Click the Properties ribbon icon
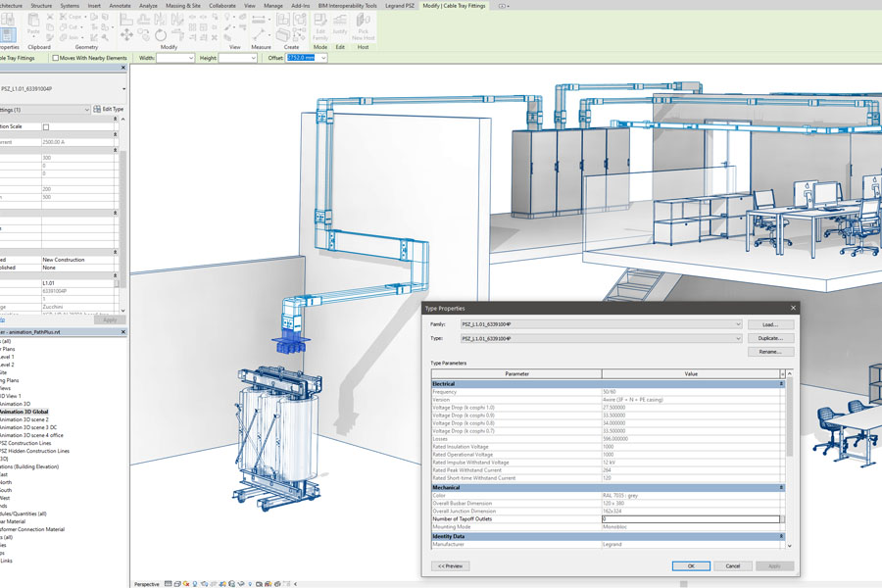The height and width of the screenshot is (588, 882). pyautogui.click(x=7, y=33)
